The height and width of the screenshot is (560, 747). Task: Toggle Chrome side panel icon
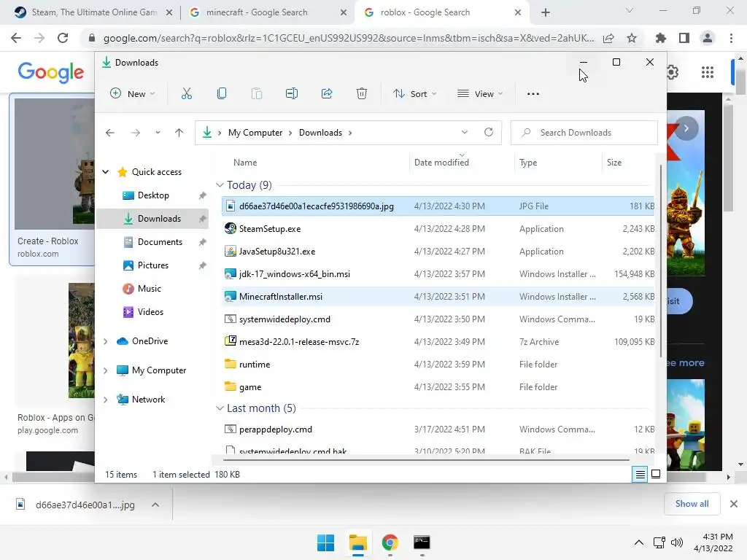tap(684, 38)
